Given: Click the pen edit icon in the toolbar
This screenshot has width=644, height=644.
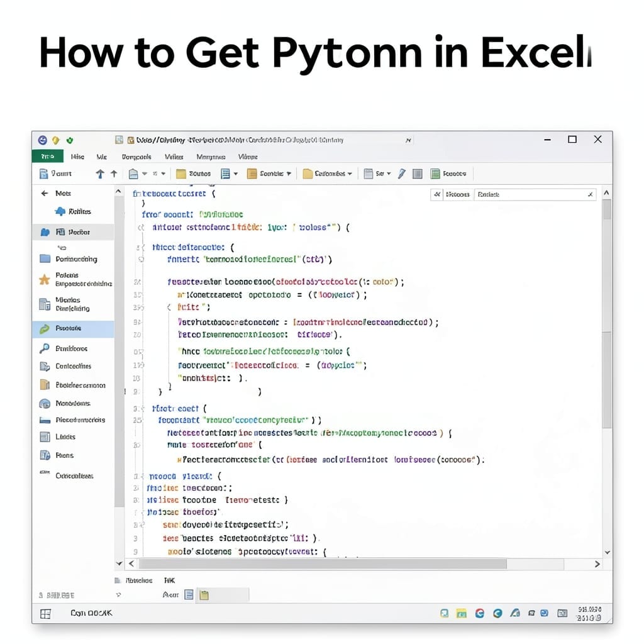Looking at the screenshot, I should tap(402, 174).
